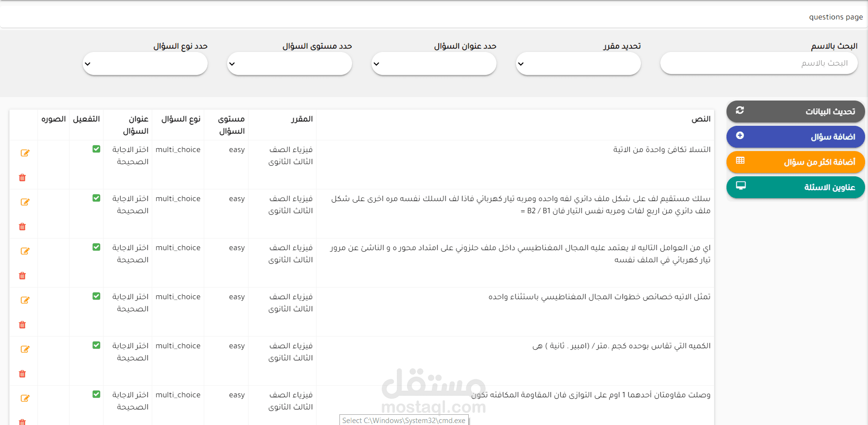This screenshot has height=425, width=868.
Task: Click the التفعيل column header
Action: (x=86, y=119)
